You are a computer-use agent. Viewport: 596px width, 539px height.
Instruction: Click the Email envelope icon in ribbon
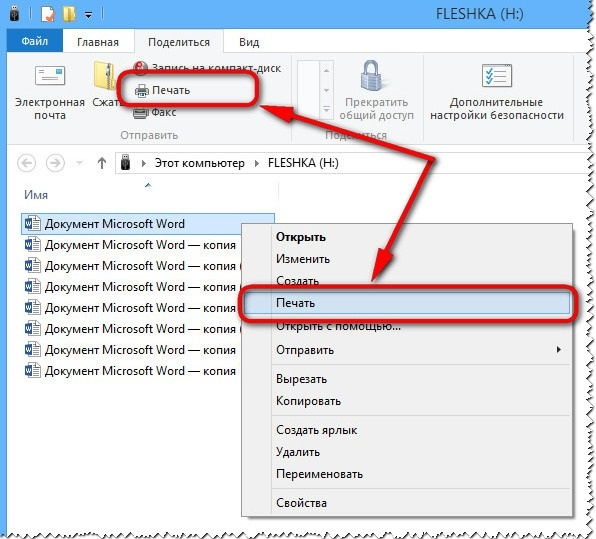tap(50, 75)
